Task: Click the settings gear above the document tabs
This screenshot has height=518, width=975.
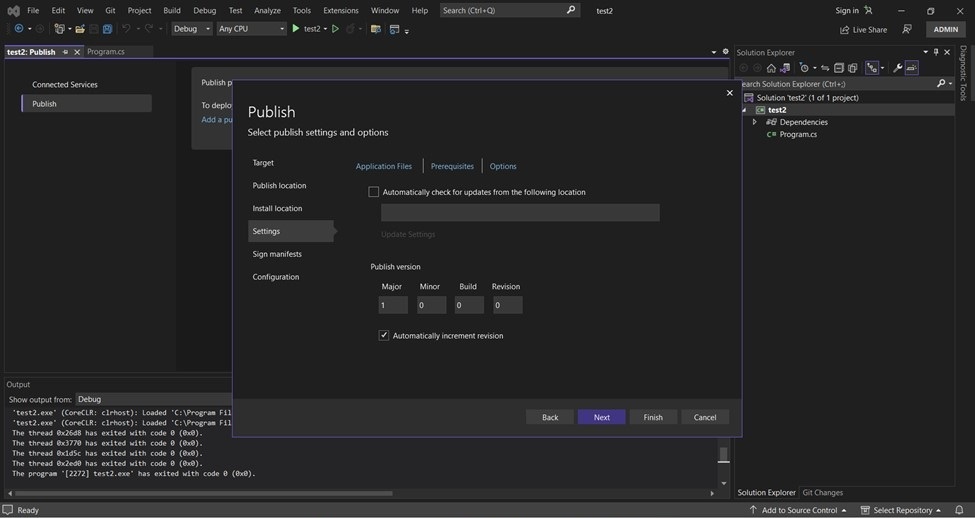Action: click(x=725, y=52)
